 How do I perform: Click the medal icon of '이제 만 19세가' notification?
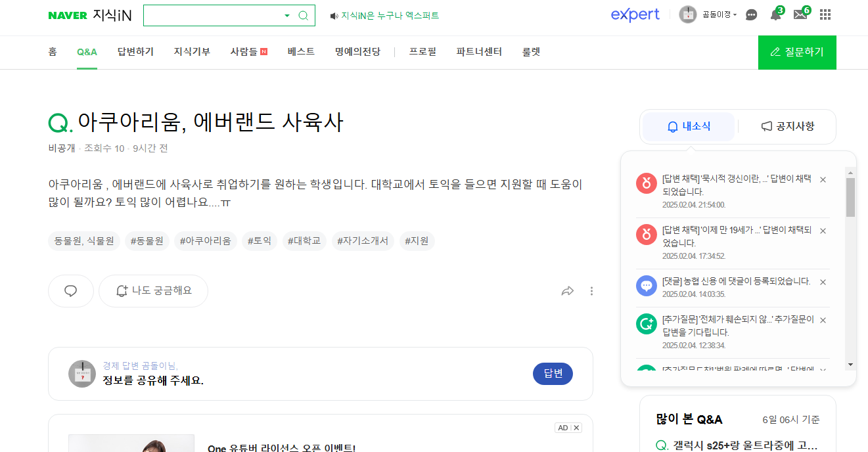point(647,234)
